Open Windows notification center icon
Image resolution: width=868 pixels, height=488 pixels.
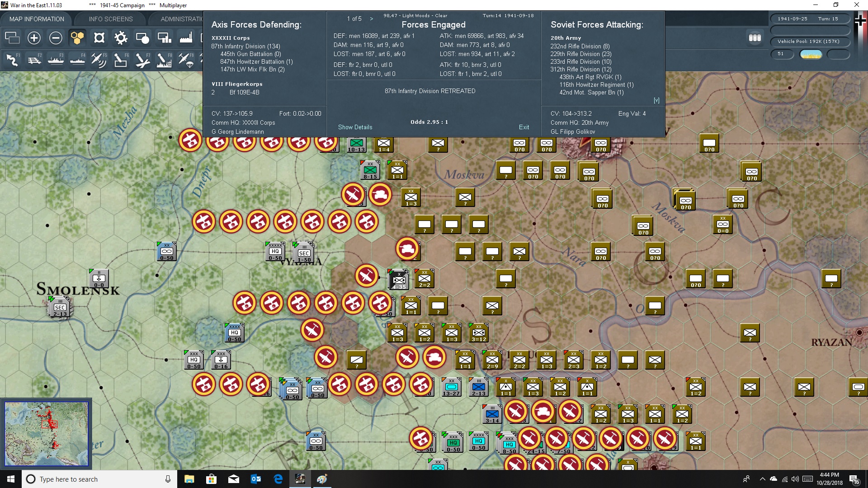854,479
